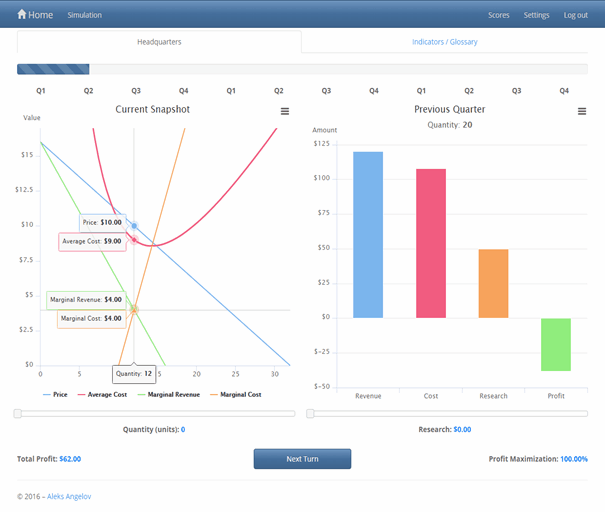
Task: Click the Log out link
Action: [x=575, y=15]
